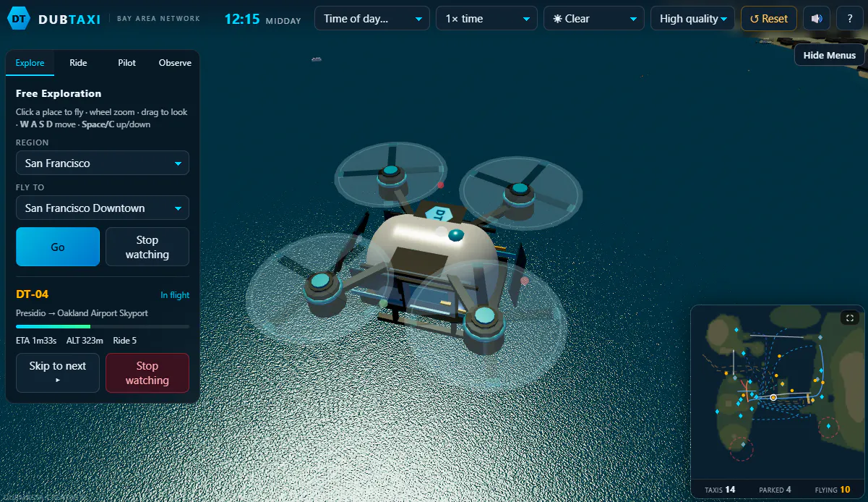Click the red Stop watching button
Viewport: 868px width, 502px height.
click(147, 373)
